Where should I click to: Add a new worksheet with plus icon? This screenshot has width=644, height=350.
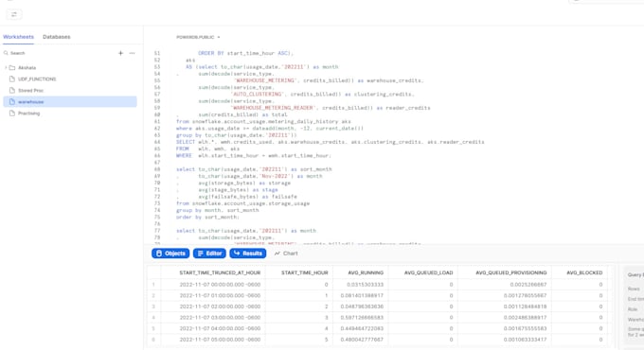[120, 53]
